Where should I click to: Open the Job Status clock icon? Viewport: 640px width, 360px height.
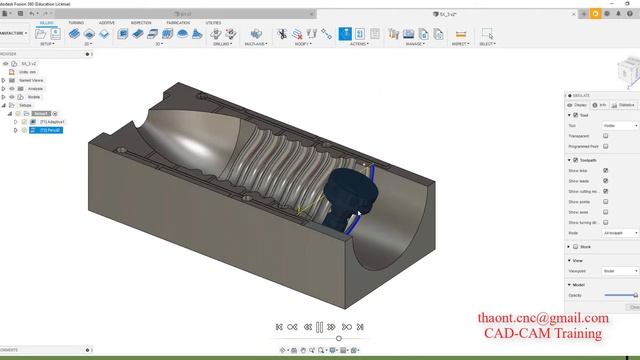point(607,13)
